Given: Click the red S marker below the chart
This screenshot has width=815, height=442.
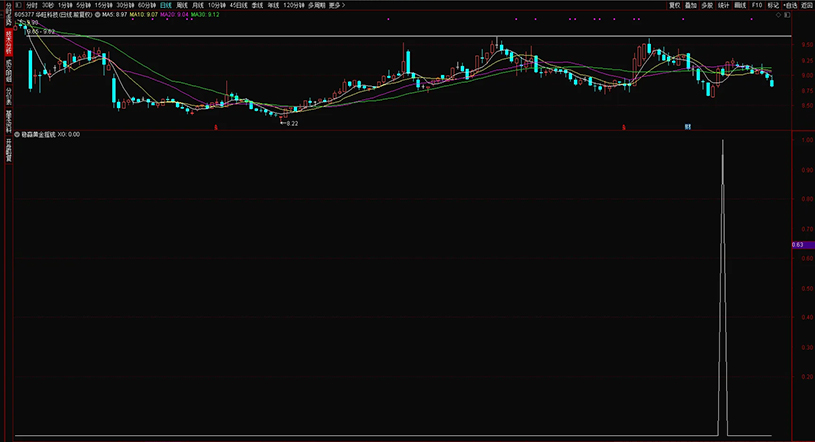Looking at the screenshot, I should click(x=215, y=127).
